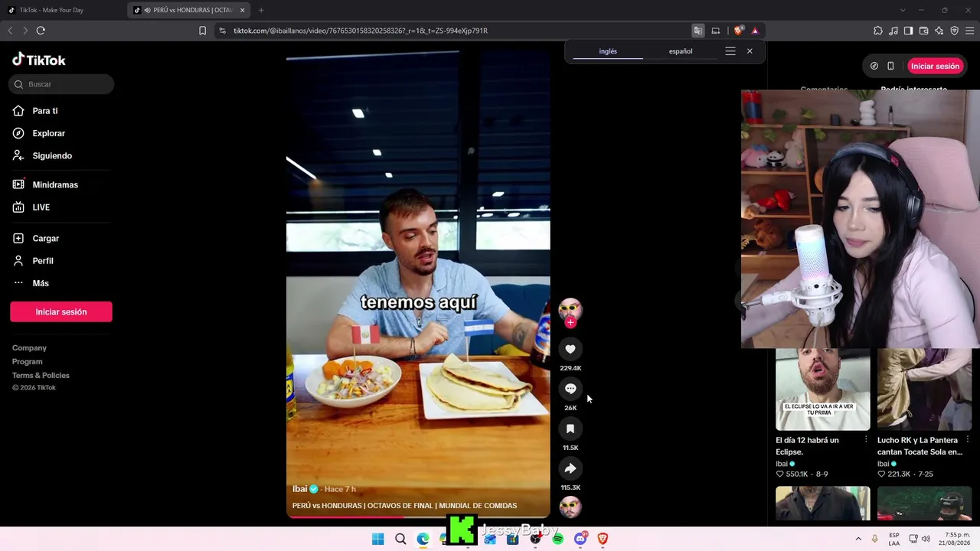
Task: Open the Brave Shields lion icon
Action: (738, 31)
